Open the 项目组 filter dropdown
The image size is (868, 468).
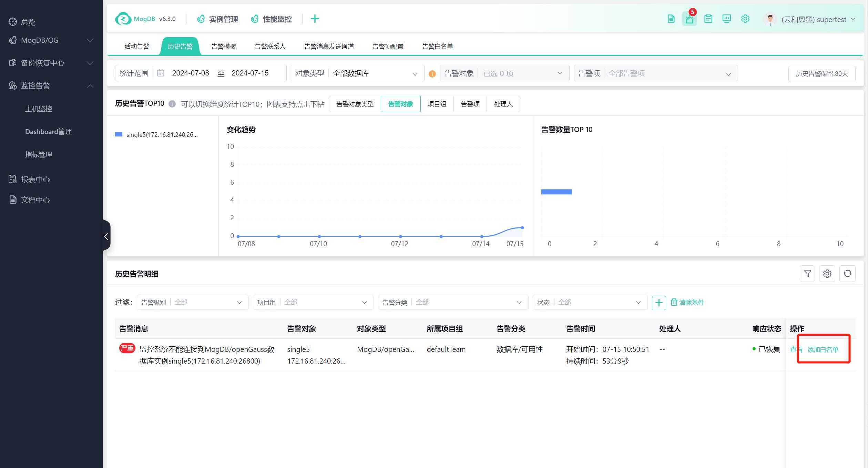313,302
